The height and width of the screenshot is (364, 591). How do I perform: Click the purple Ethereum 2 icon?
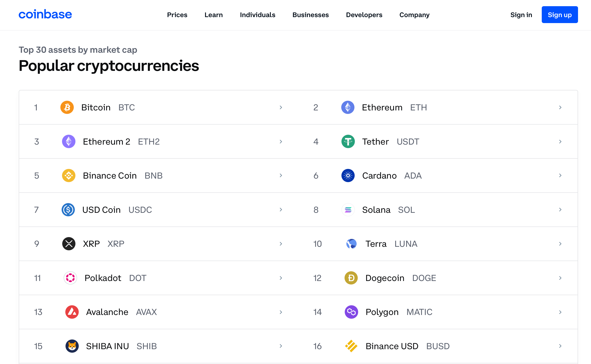[x=69, y=142]
